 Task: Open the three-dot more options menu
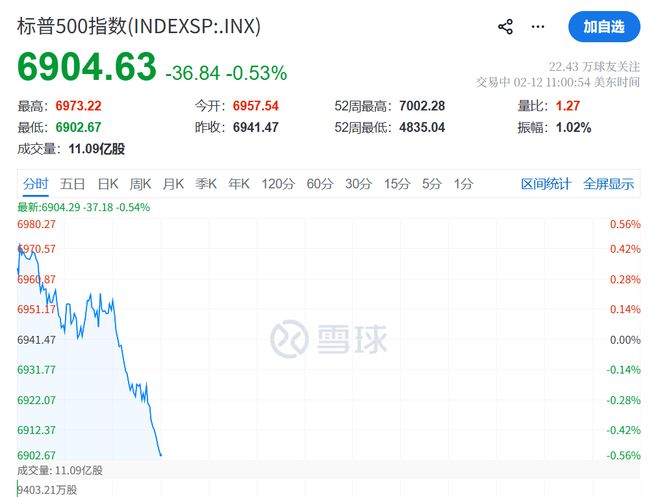[539, 27]
